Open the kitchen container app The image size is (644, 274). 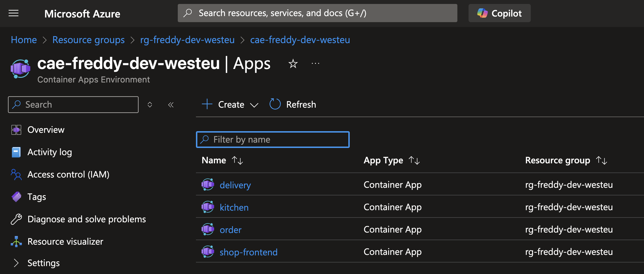pyautogui.click(x=234, y=207)
